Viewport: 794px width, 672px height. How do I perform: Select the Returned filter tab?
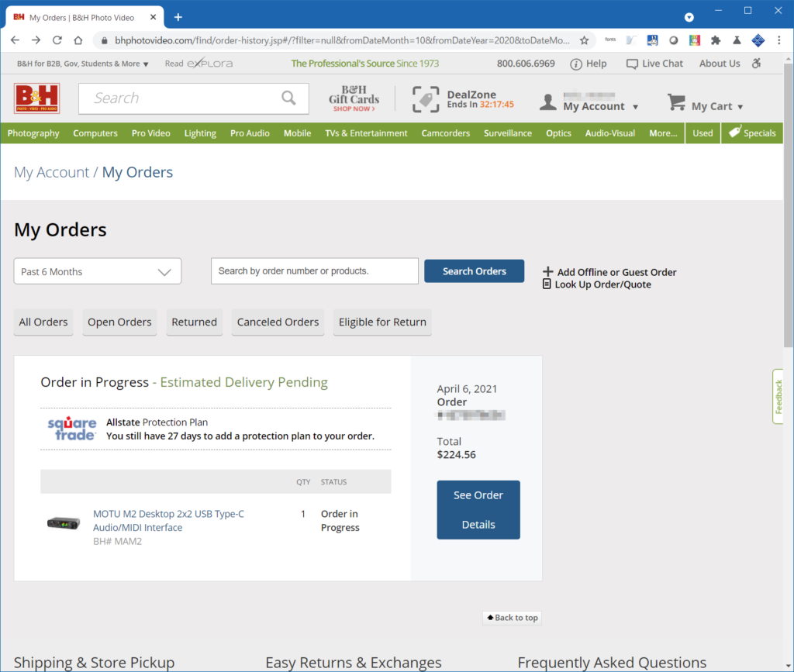click(x=195, y=322)
